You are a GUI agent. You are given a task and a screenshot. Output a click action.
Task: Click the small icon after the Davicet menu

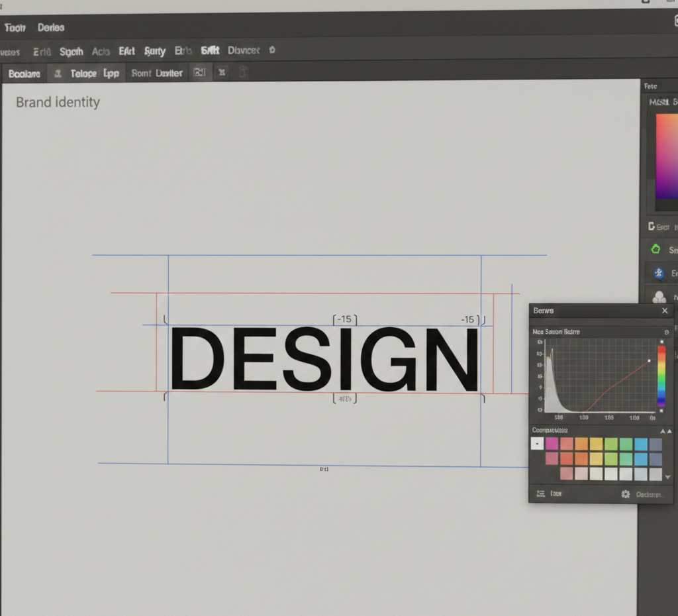click(272, 50)
